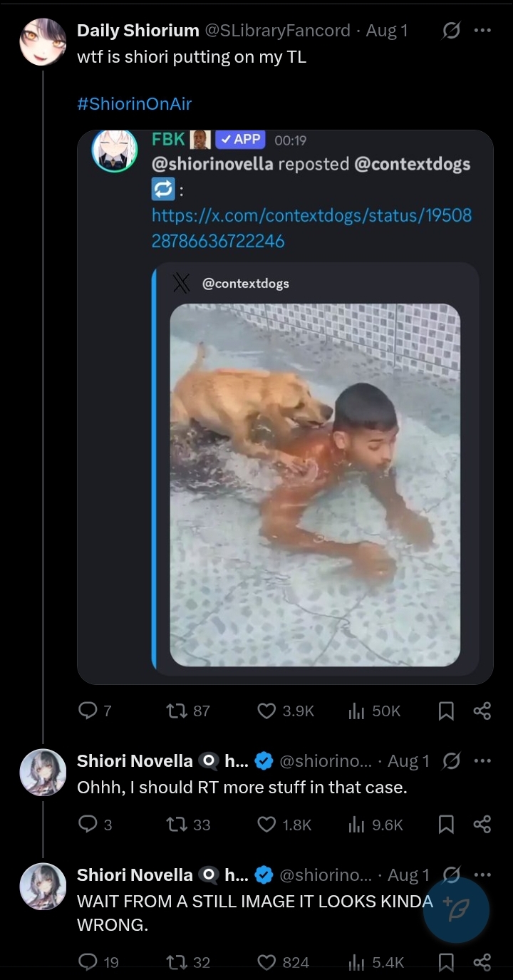The width and height of the screenshot is (513, 980).
Task: Bookmark the Daily Shiorium post
Action: (x=446, y=711)
